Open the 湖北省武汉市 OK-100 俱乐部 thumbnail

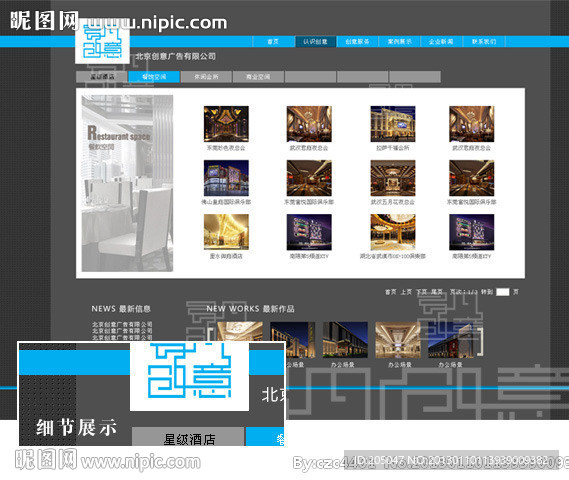point(393,232)
